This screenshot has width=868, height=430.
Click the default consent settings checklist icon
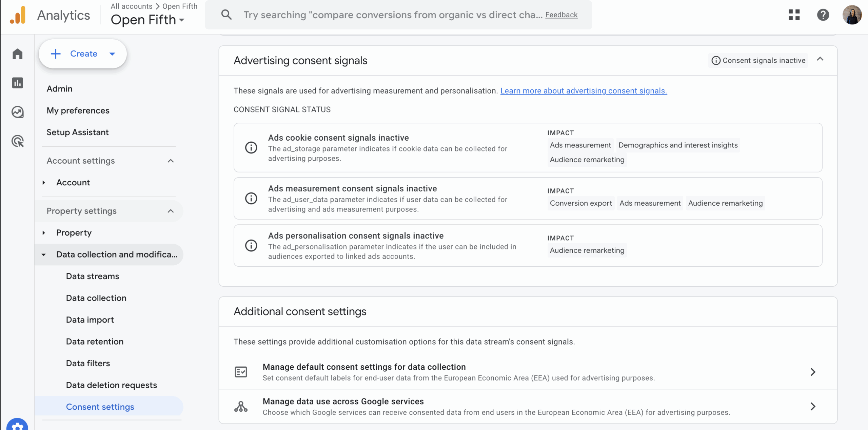241,372
